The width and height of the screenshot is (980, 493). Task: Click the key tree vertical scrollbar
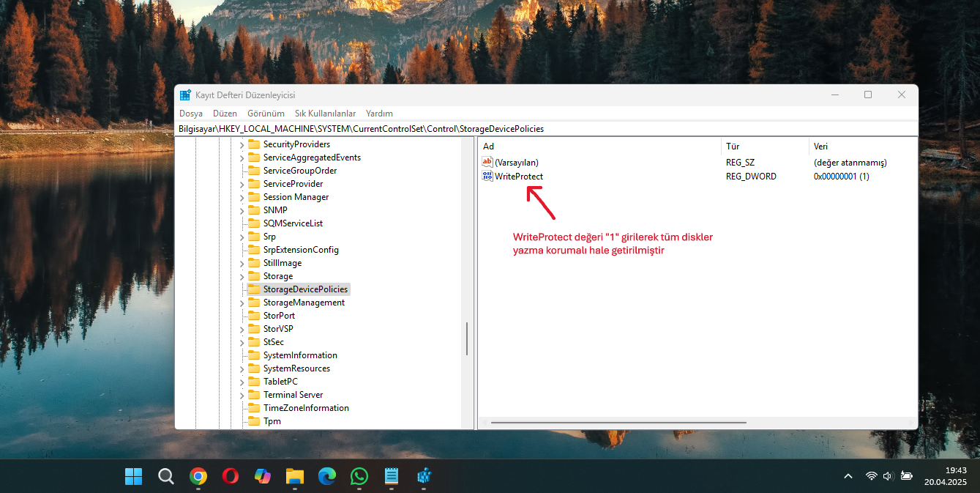click(466, 338)
